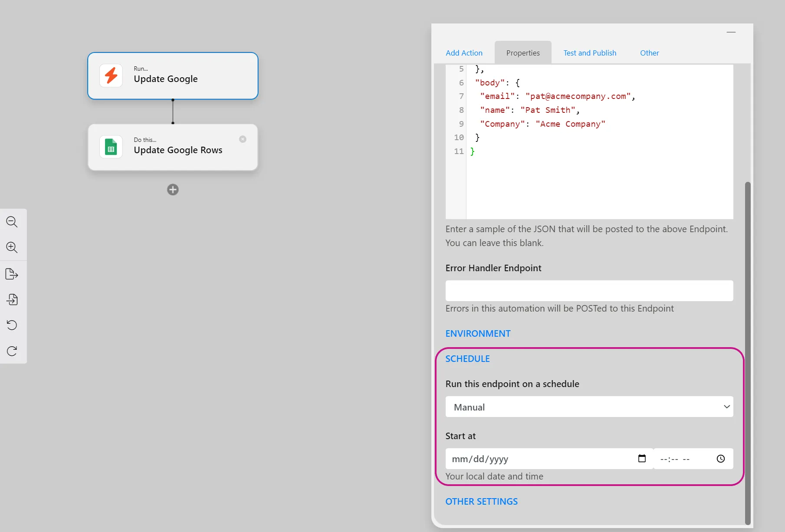This screenshot has width=785, height=532.
Task: Click the "body" key in JSON
Action: click(x=489, y=83)
